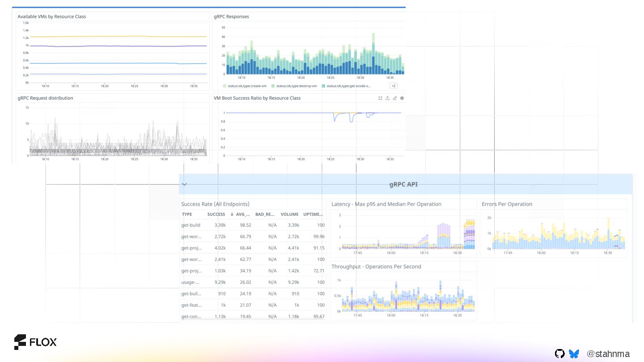Click the gRPC Responses panel title

pyautogui.click(x=231, y=17)
